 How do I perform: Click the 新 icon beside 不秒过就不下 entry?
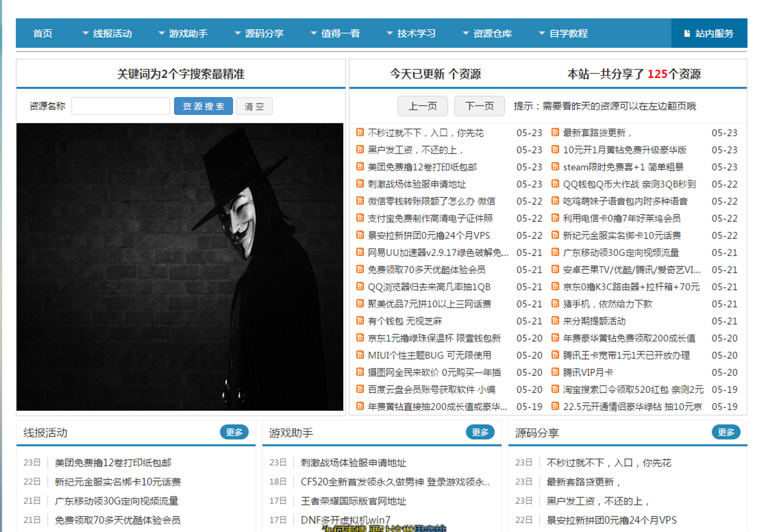tap(360, 133)
